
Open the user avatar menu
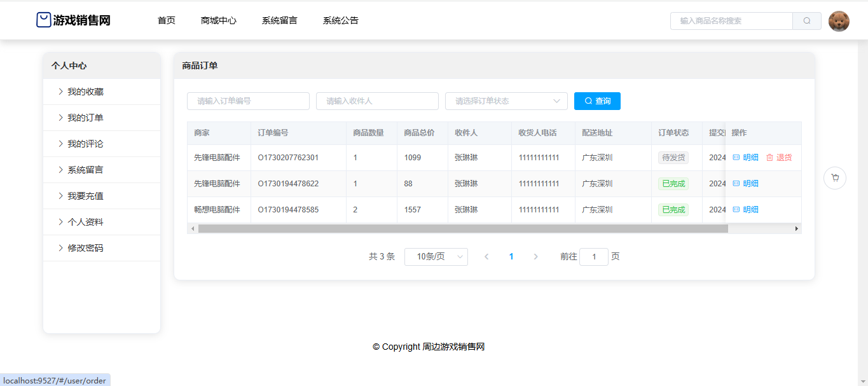click(839, 21)
